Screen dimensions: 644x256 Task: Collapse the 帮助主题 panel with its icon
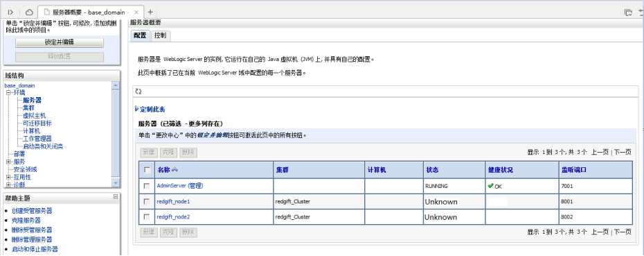(x=116, y=197)
